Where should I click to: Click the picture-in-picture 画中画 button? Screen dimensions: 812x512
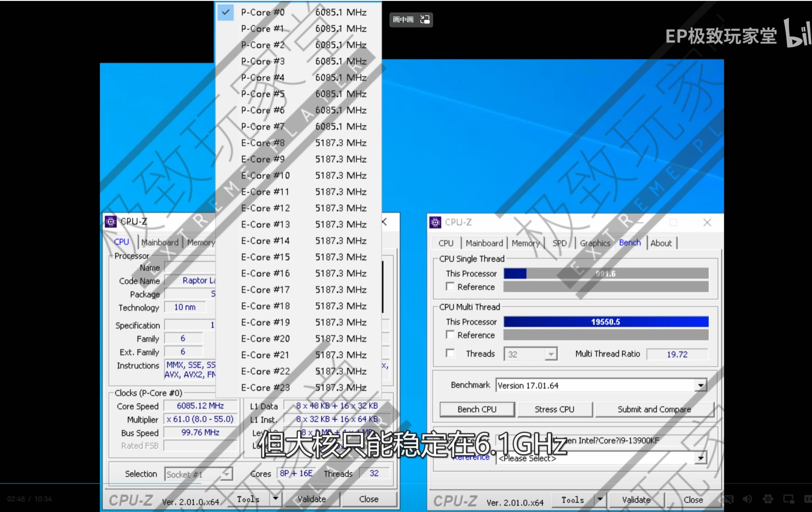pyautogui.click(x=411, y=20)
